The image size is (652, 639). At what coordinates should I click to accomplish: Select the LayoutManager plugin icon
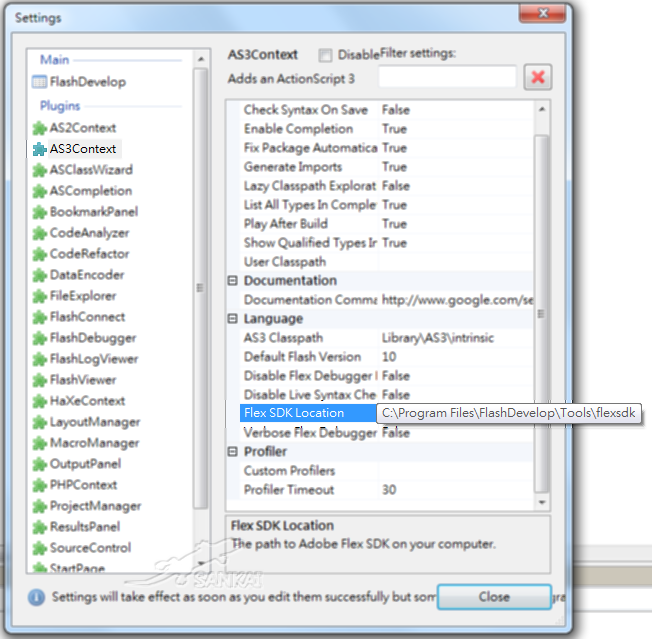40,422
